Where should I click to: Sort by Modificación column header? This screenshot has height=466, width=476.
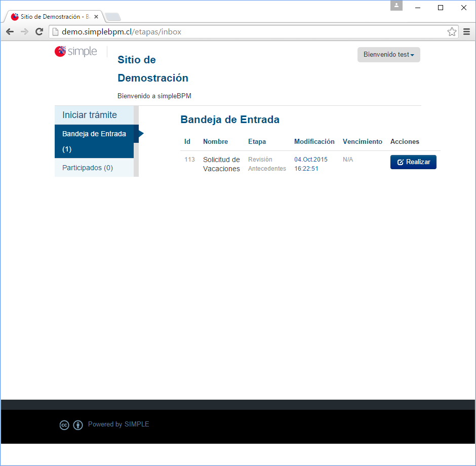(x=314, y=141)
